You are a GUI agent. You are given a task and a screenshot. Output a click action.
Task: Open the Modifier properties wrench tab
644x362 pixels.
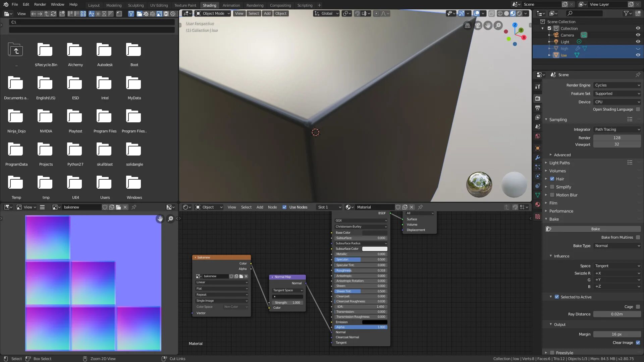[538, 158]
